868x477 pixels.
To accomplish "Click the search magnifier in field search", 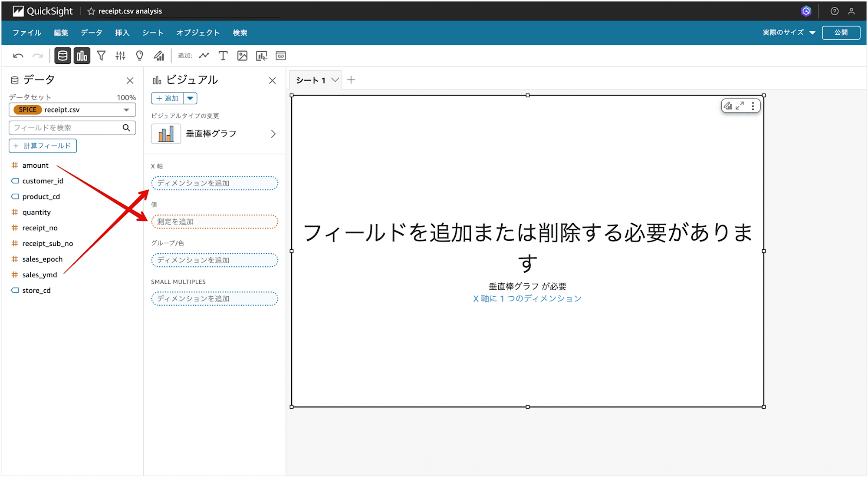I will (126, 128).
